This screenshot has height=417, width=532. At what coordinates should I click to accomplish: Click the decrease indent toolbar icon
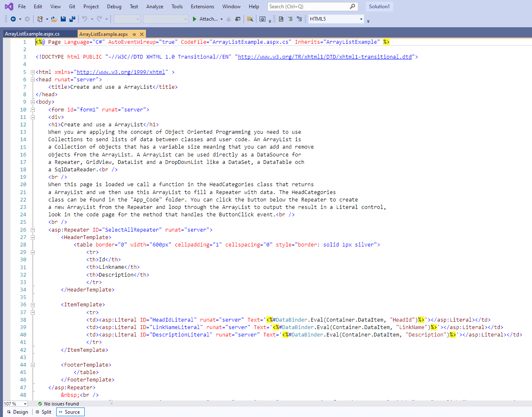pyautogui.click(x=290, y=19)
